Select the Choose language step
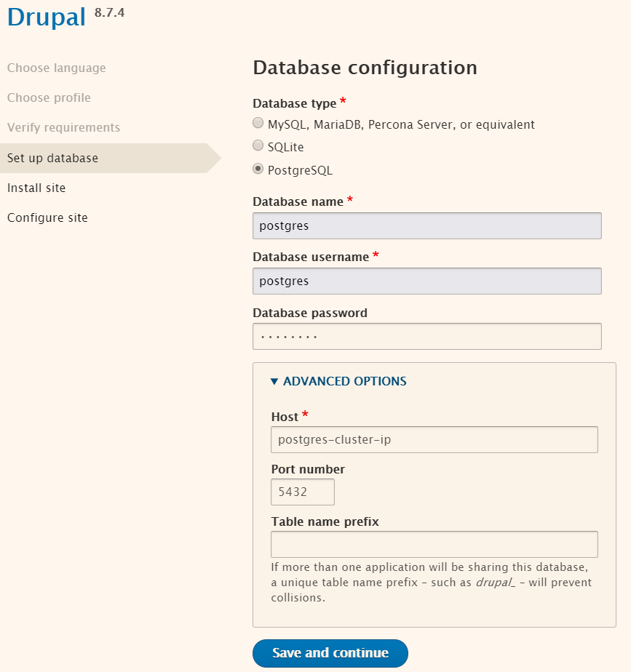The image size is (631, 672). pyautogui.click(x=57, y=68)
